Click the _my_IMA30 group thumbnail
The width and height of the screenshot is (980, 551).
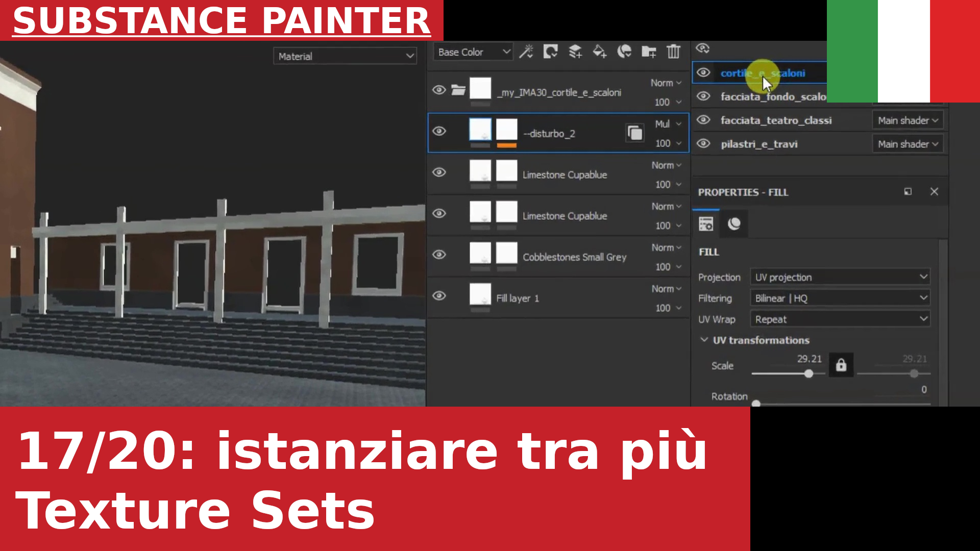(x=480, y=88)
